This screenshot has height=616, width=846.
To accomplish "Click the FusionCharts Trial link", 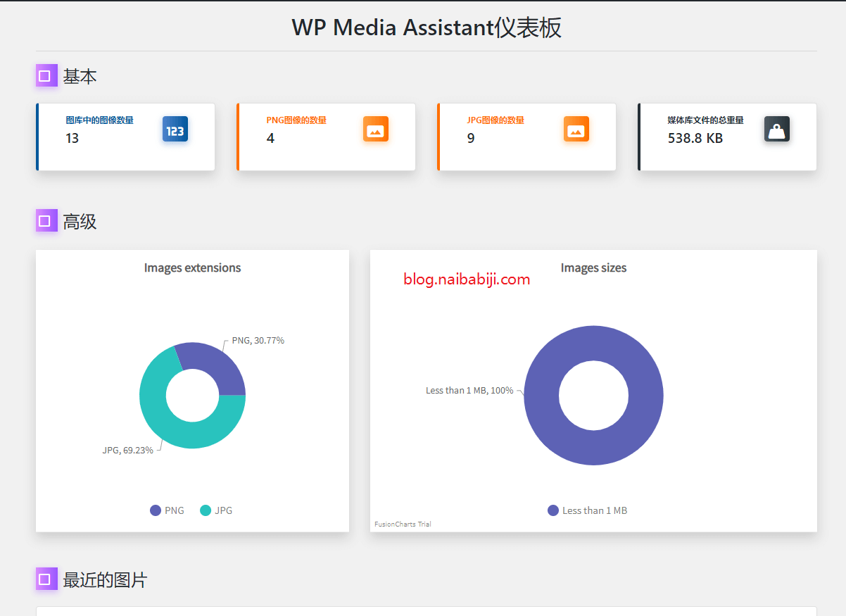I will [403, 524].
